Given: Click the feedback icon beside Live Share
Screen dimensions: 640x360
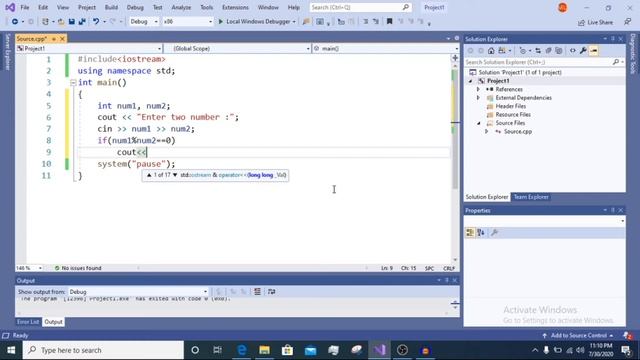Looking at the screenshot, I should pyautogui.click(x=628, y=22).
